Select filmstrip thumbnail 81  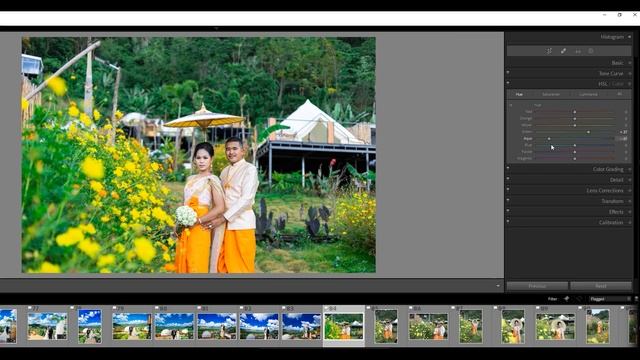point(217,326)
